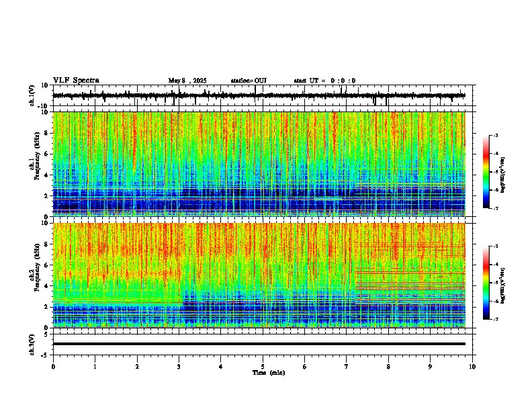The width and height of the screenshot is (532, 411).
Task: Click the "station=OUI" label
Action: pos(249,81)
